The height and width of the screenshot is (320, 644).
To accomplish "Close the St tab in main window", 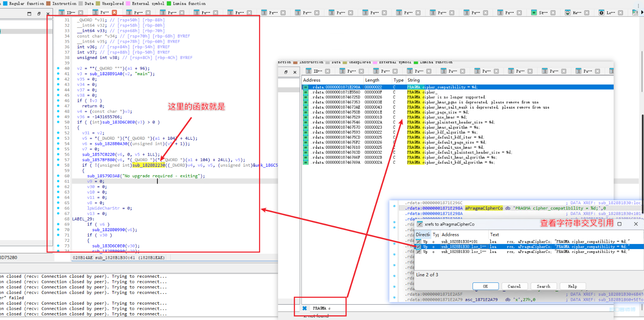I will tap(552, 13).
